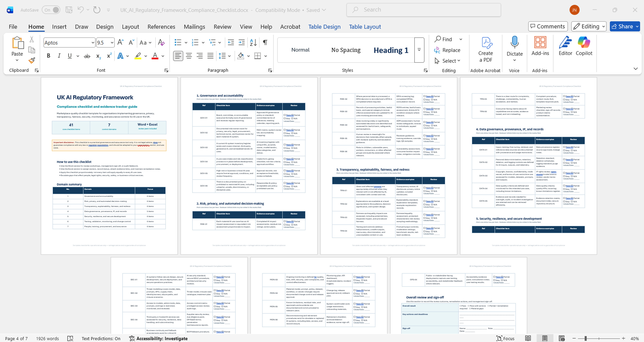Click the Search box in title bar

tap(424, 10)
